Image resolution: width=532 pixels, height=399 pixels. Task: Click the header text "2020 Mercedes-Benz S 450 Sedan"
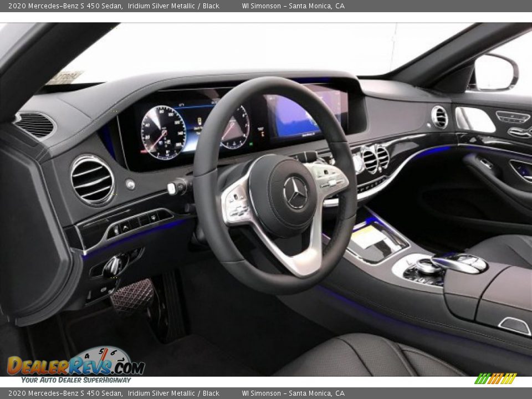65,6
